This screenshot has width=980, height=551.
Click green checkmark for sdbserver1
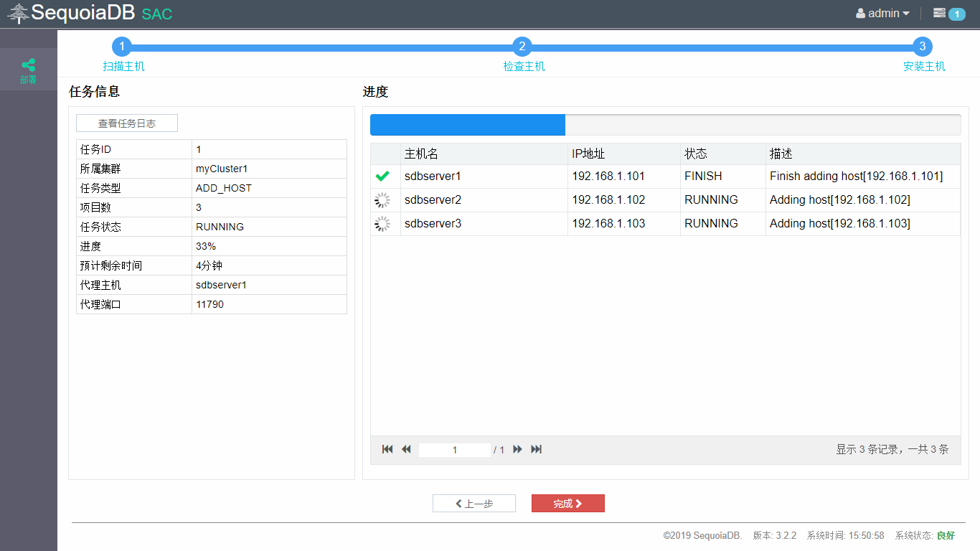pyautogui.click(x=382, y=176)
